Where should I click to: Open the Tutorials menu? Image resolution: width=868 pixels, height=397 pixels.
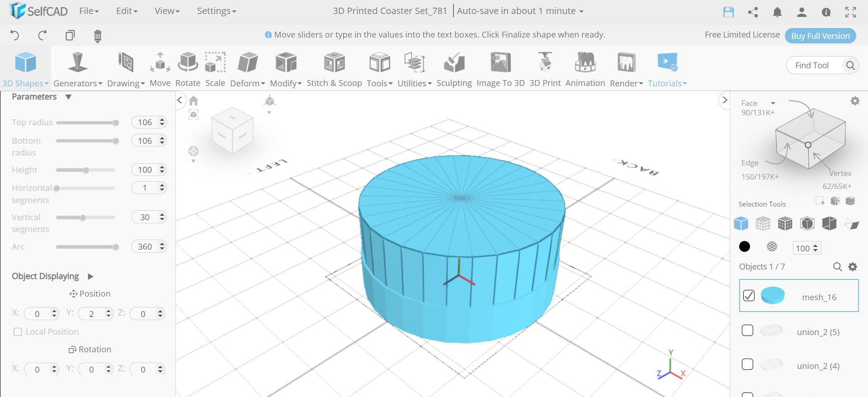(667, 69)
